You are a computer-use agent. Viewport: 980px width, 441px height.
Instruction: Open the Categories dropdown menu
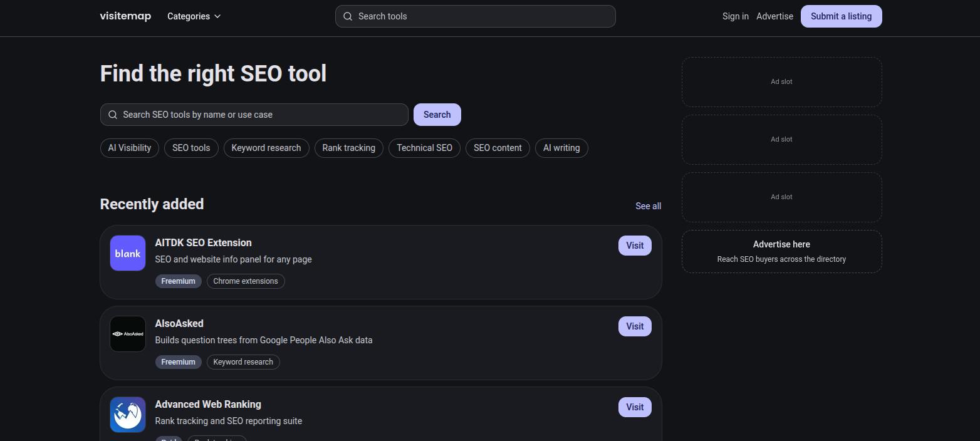(194, 16)
